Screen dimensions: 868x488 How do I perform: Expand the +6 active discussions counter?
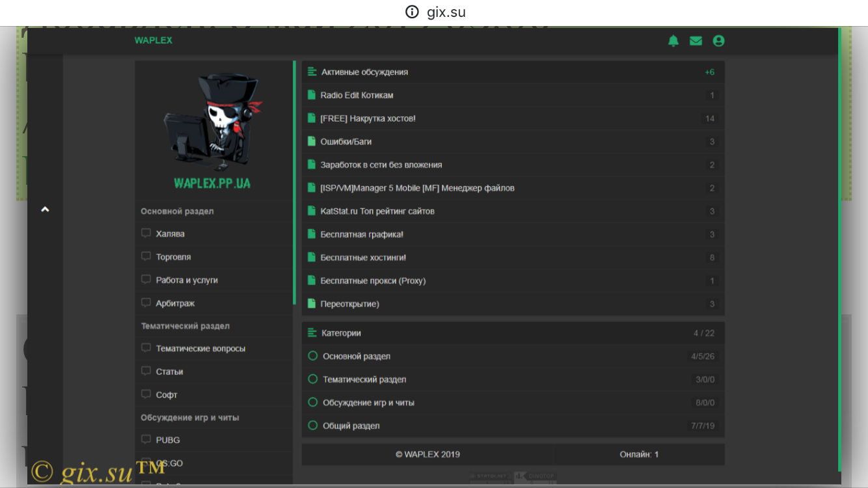click(x=709, y=72)
